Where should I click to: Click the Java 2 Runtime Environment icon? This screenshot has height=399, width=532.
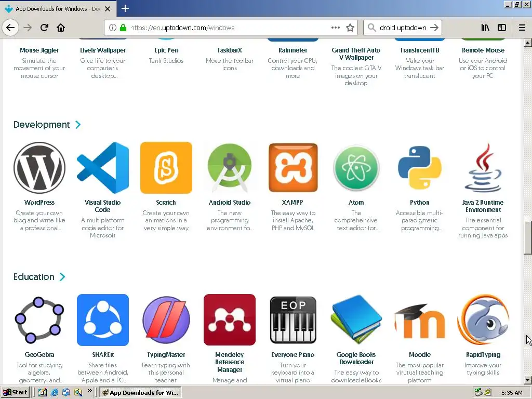pyautogui.click(x=483, y=168)
